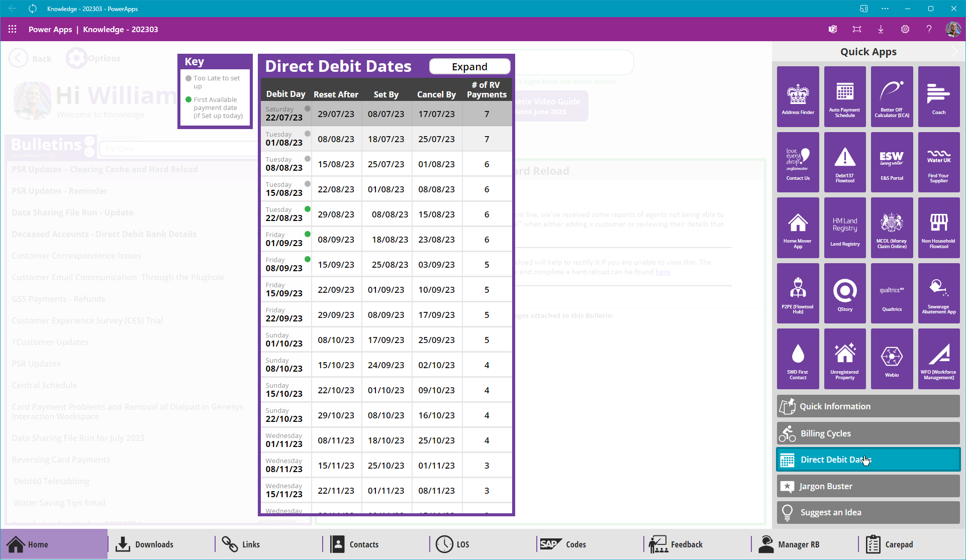Expand the Quick Information section

point(868,406)
